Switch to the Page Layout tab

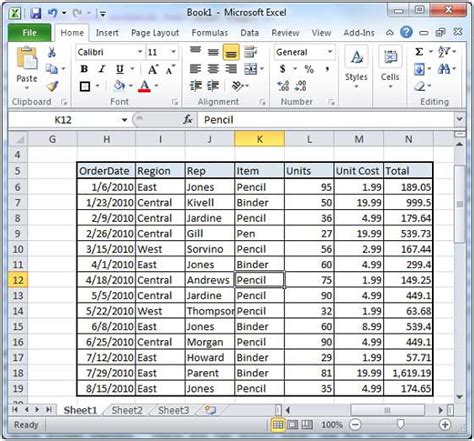155,33
